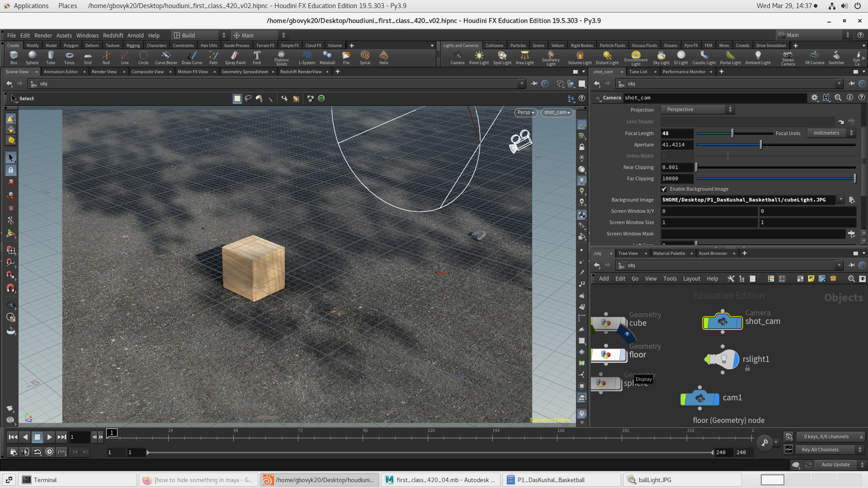This screenshot has height=488, width=868.
Task: Select the Sphere shelf tool
Action: click(32, 57)
